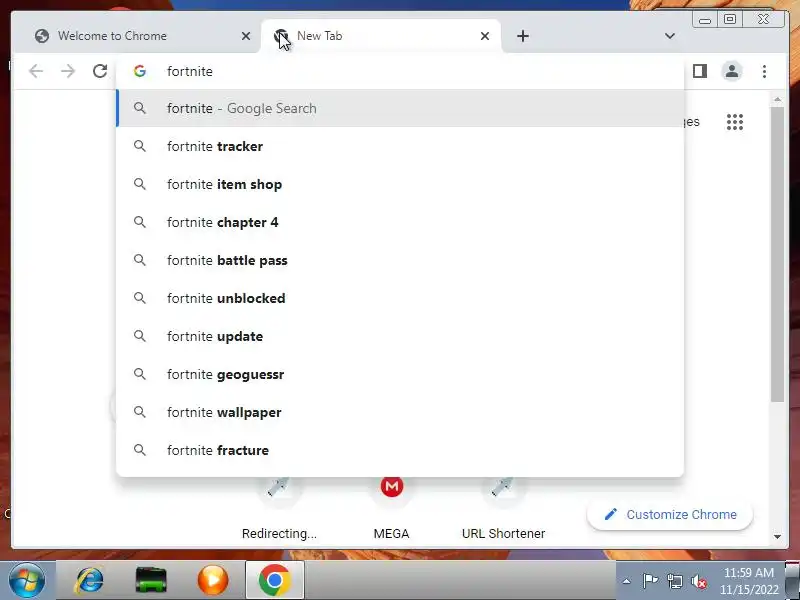
Task: Switch to the Welcome to Chrome tab
Action: point(137,36)
